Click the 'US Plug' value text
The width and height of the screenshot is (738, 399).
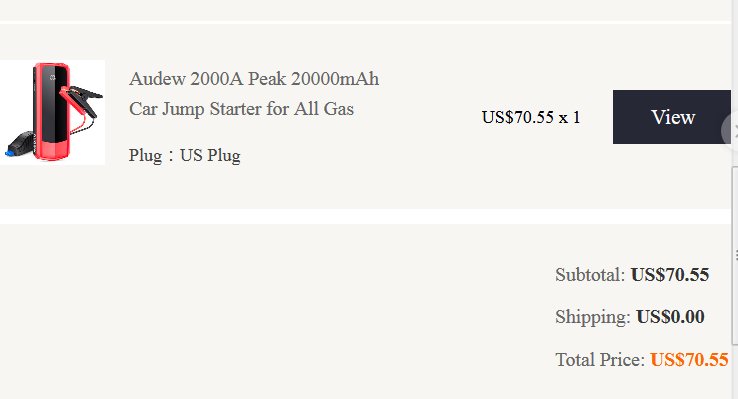[210, 155]
